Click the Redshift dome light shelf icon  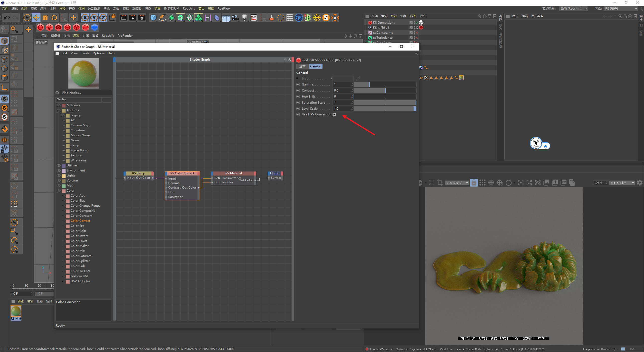click(x=67, y=27)
